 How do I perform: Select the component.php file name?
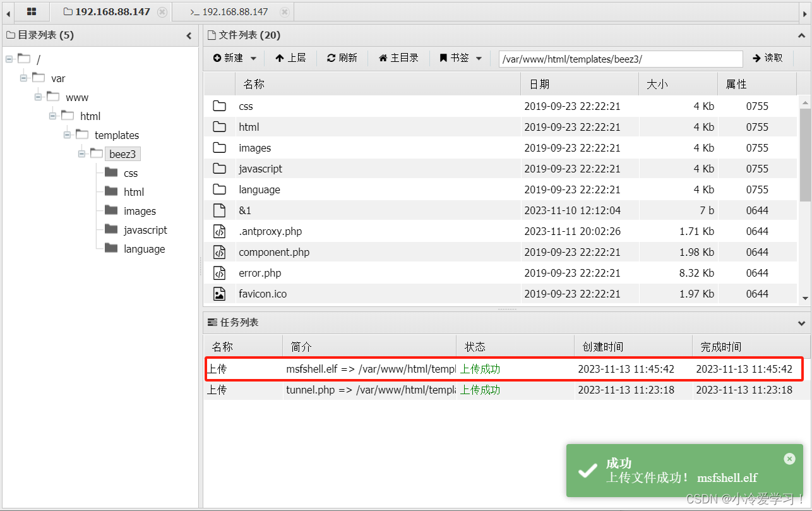tap(274, 252)
